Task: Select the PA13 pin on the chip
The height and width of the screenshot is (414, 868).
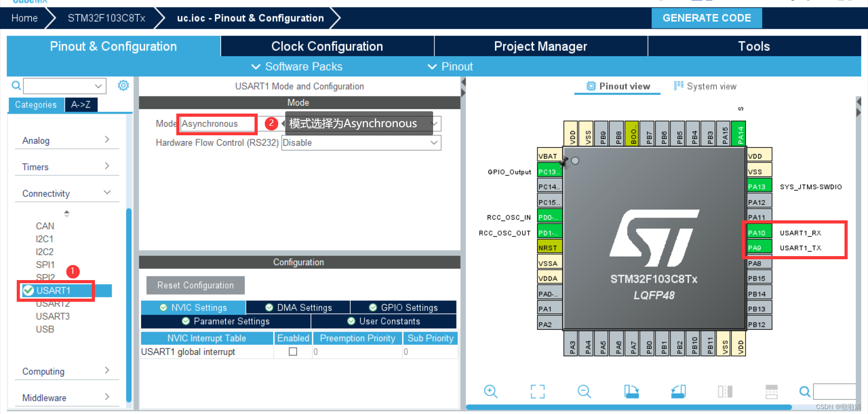Action: (x=759, y=186)
